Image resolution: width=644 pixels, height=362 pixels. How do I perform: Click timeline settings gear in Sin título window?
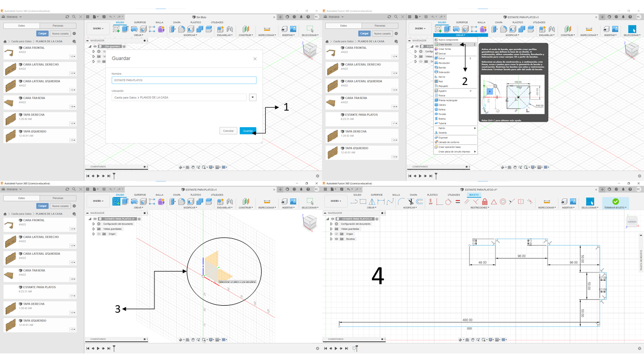(317, 176)
